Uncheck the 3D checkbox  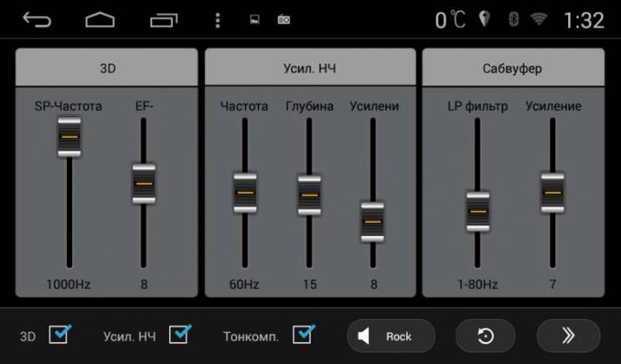(x=59, y=334)
